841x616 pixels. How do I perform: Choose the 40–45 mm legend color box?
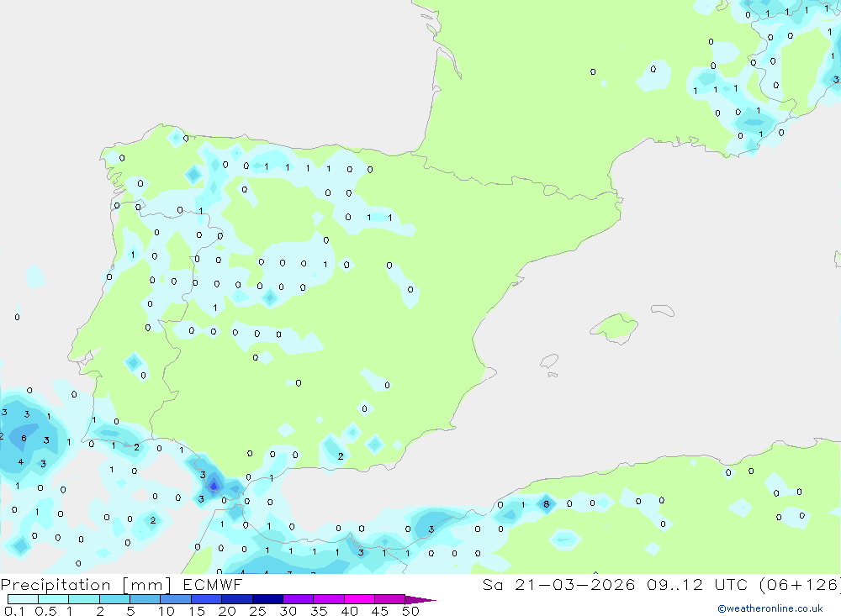[x=359, y=599]
